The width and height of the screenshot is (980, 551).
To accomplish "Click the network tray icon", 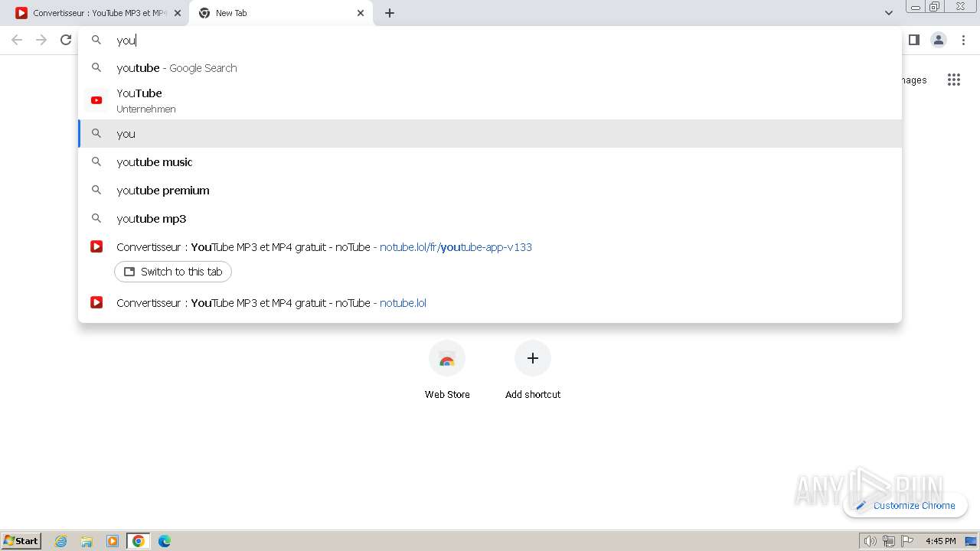I will coord(889,541).
